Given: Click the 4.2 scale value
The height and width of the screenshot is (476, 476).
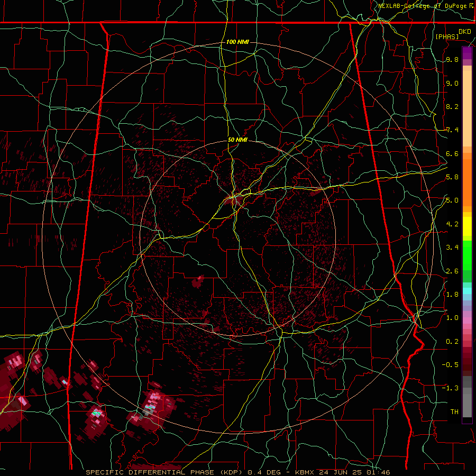Looking at the screenshot, I should pyautogui.click(x=452, y=224).
